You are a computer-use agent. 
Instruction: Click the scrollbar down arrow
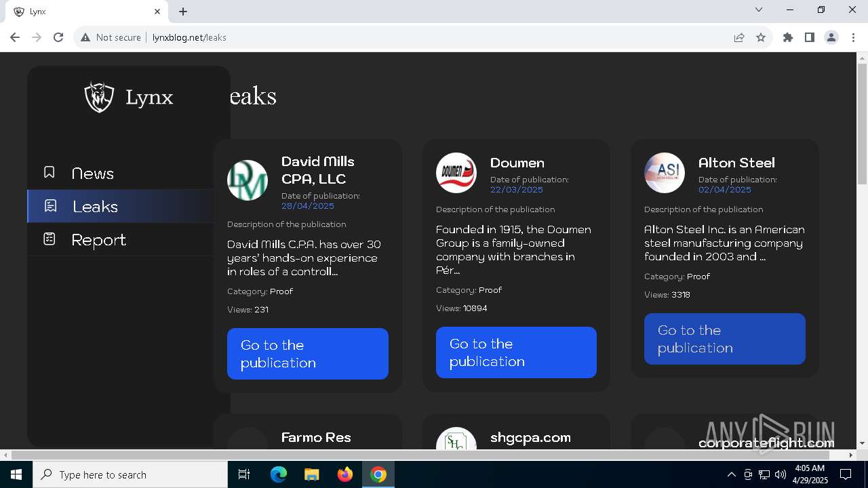863,444
